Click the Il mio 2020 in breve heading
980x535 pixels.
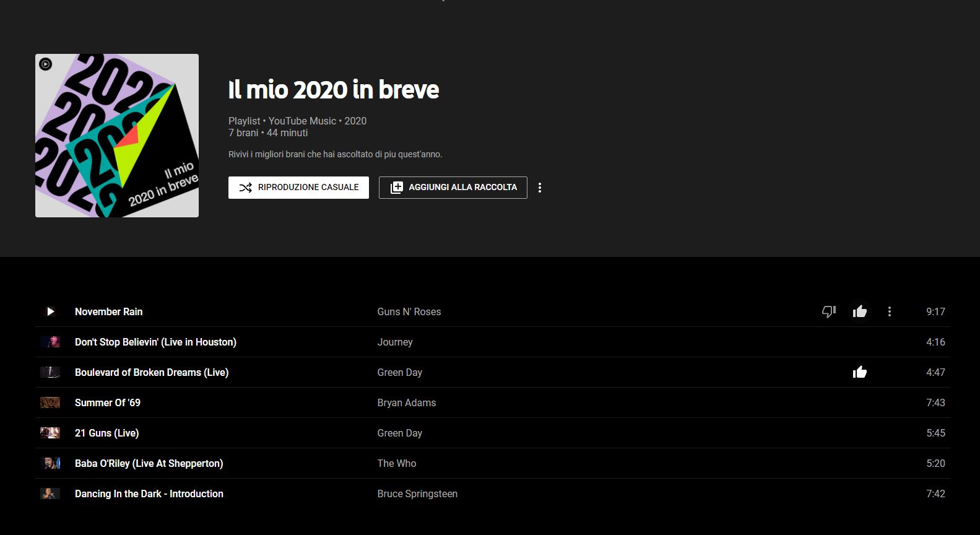pyautogui.click(x=334, y=90)
